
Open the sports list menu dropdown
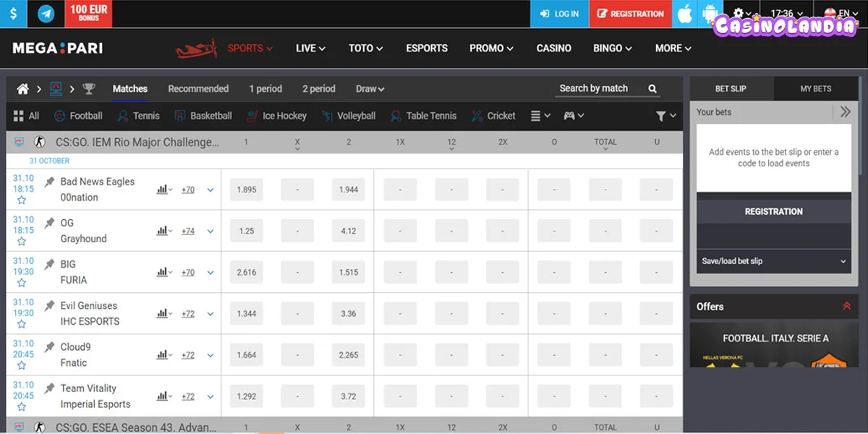(x=540, y=116)
